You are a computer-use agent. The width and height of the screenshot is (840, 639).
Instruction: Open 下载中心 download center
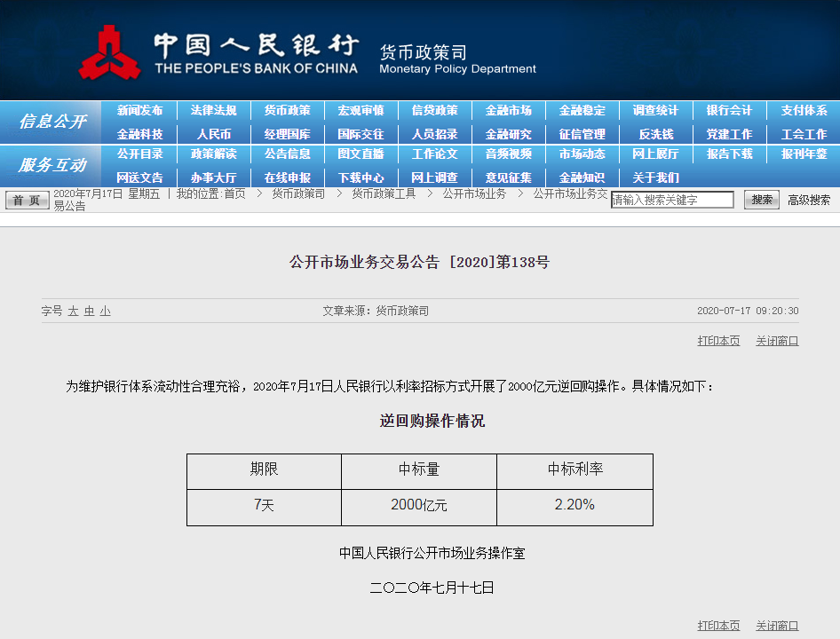pyautogui.click(x=361, y=177)
